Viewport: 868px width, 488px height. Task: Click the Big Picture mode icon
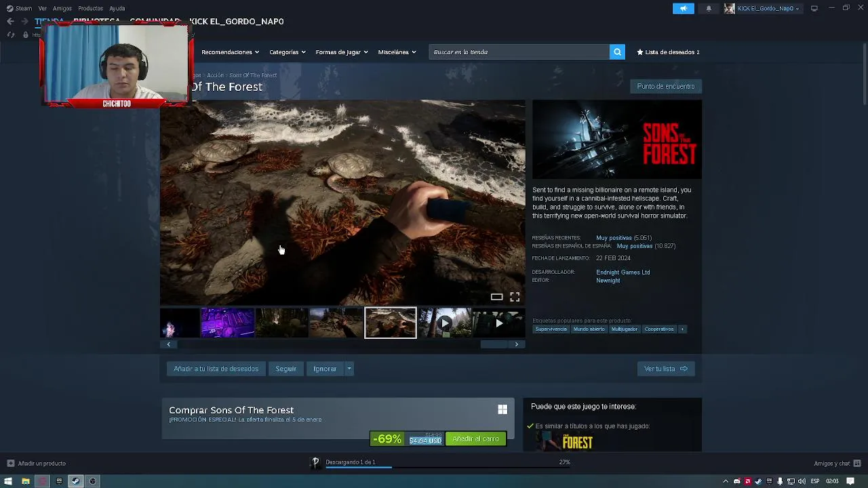814,8
